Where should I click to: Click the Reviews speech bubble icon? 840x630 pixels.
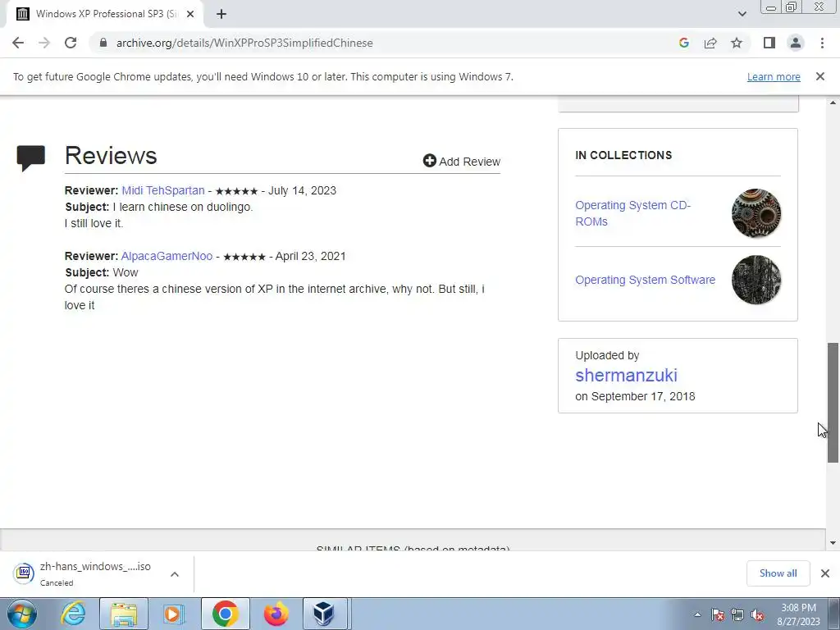31,158
